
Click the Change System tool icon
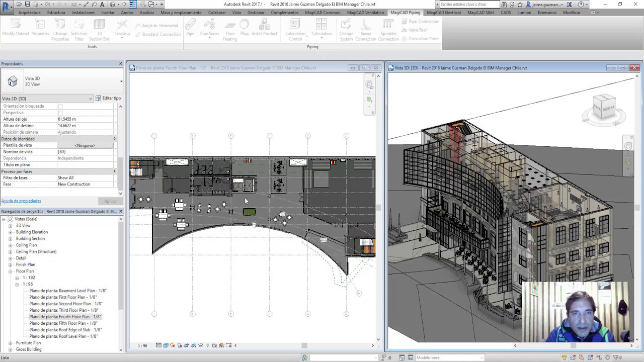[x=346, y=30]
